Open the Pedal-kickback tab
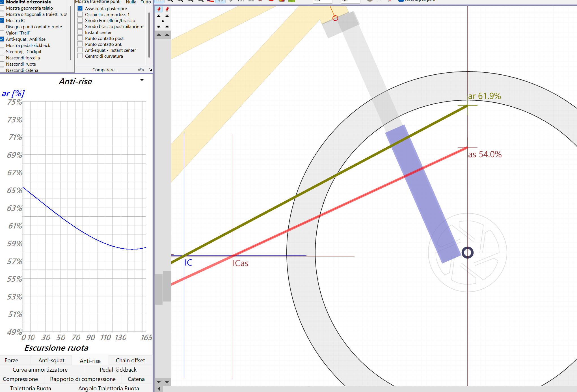This screenshot has width=577, height=392. pyautogui.click(x=118, y=370)
